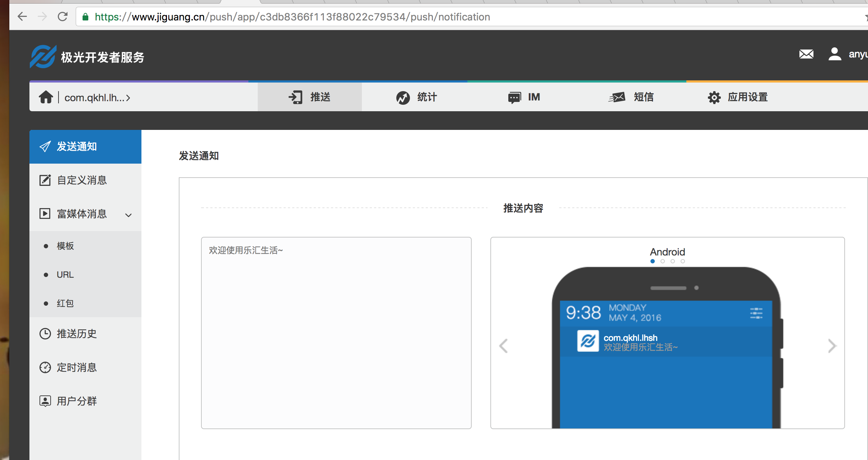Click the Android preview heading

667,252
